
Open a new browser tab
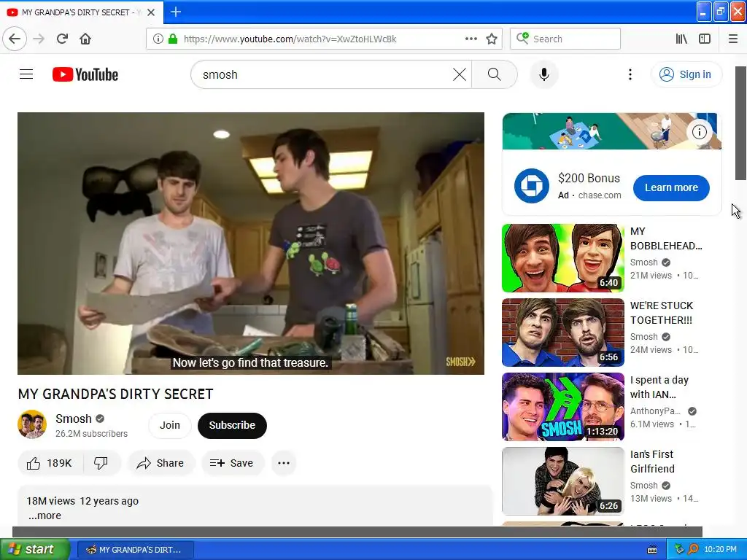tap(176, 12)
